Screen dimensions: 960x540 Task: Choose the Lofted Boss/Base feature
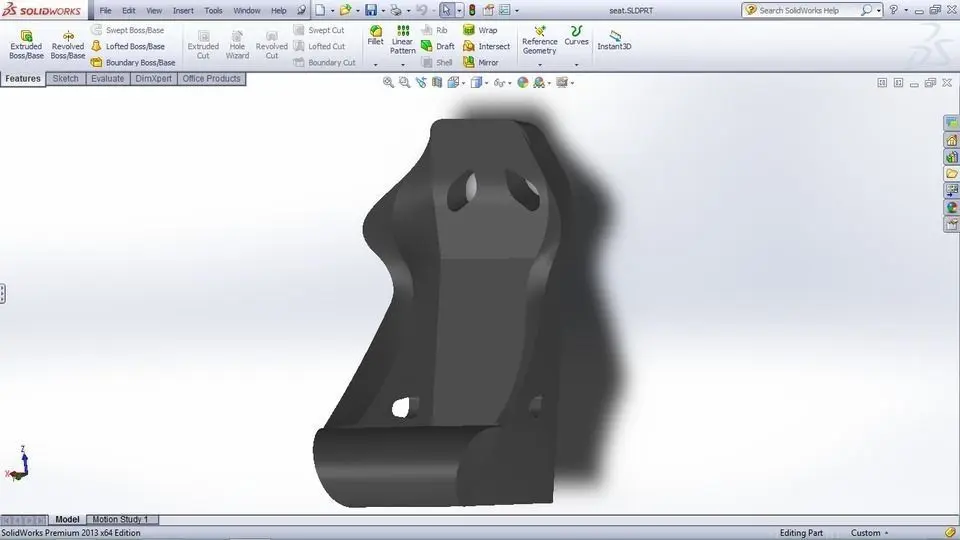coord(128,46)
